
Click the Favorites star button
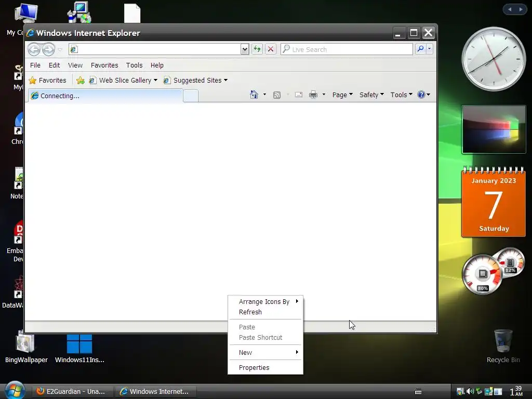coord(47,81)
